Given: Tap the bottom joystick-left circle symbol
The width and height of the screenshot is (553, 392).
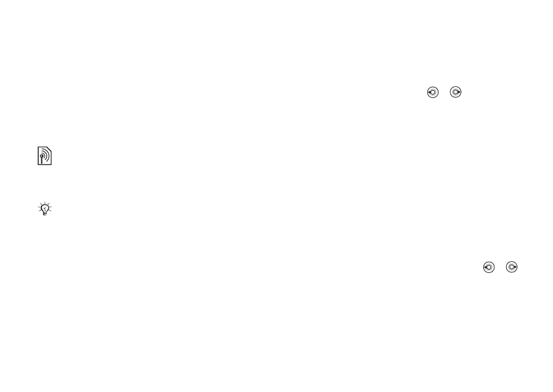Looking at the screenshot, I should point(488,267).
